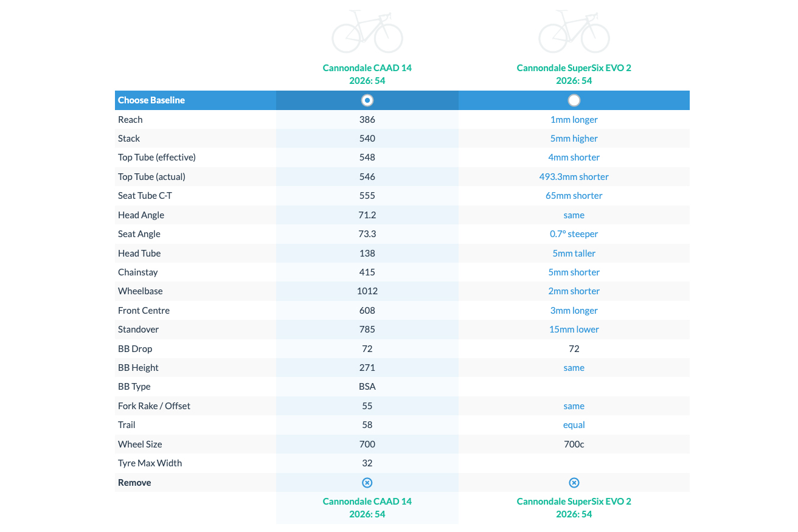Screen dimensions: 798x532
Task: Click the 'BSA' BB Type value
Action: pos(367,387)
